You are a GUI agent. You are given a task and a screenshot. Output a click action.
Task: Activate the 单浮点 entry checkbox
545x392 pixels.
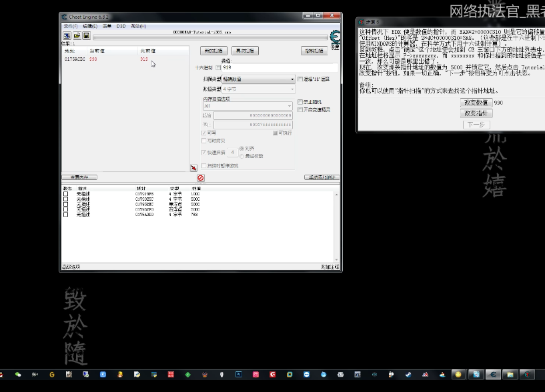pyautogui.click(x=65, y=205)
